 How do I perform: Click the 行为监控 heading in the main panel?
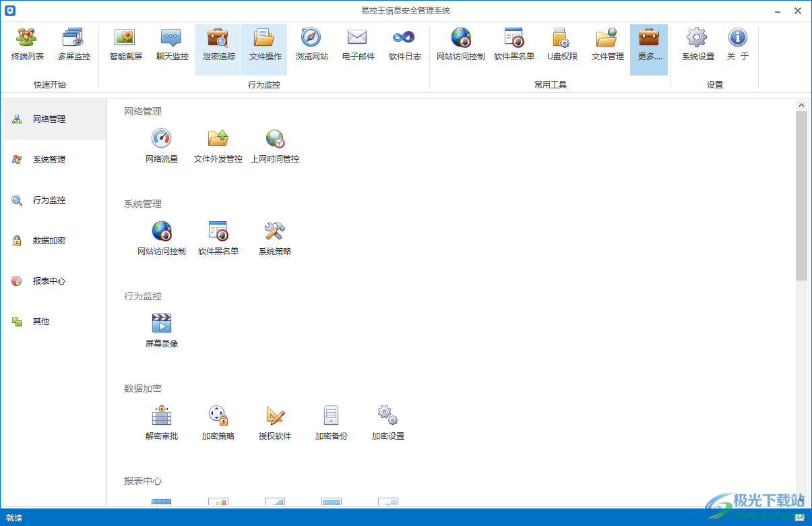pos(143,296)
